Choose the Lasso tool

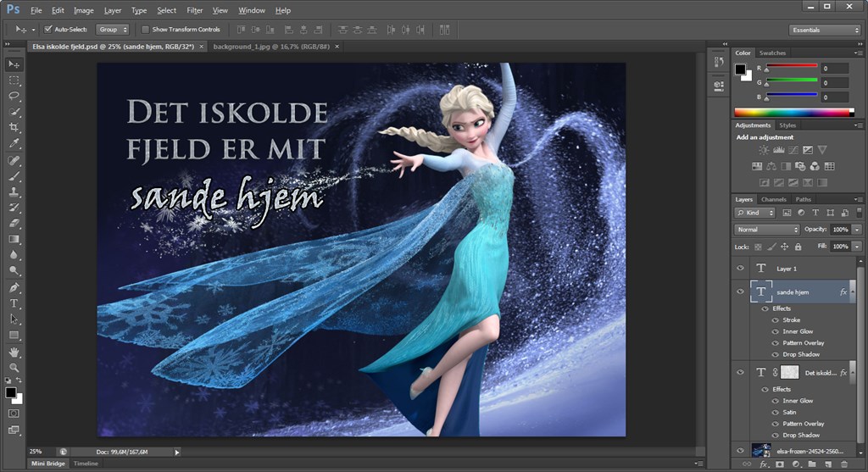pos(14,96)
